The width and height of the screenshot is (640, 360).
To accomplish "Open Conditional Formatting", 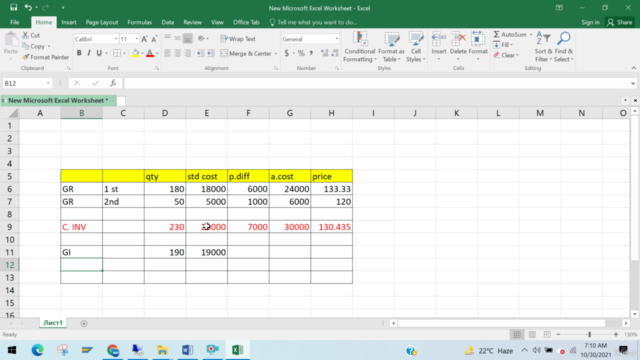I will click(360, 47).
